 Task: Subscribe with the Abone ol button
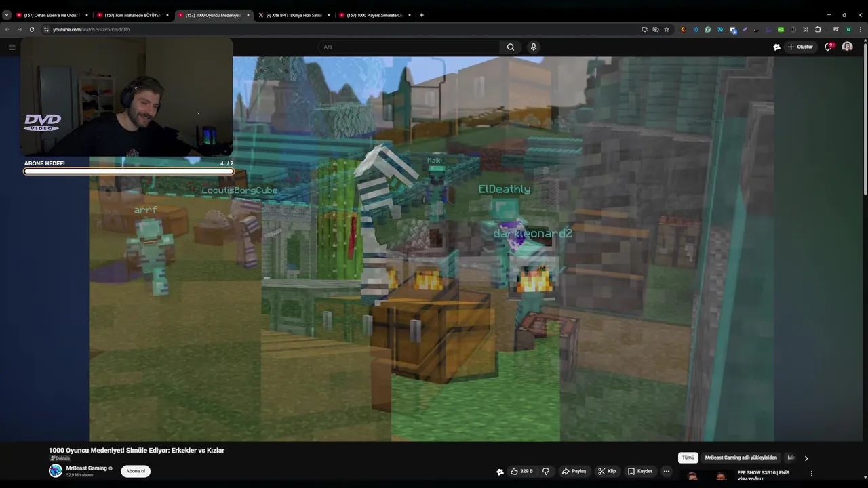136,471
